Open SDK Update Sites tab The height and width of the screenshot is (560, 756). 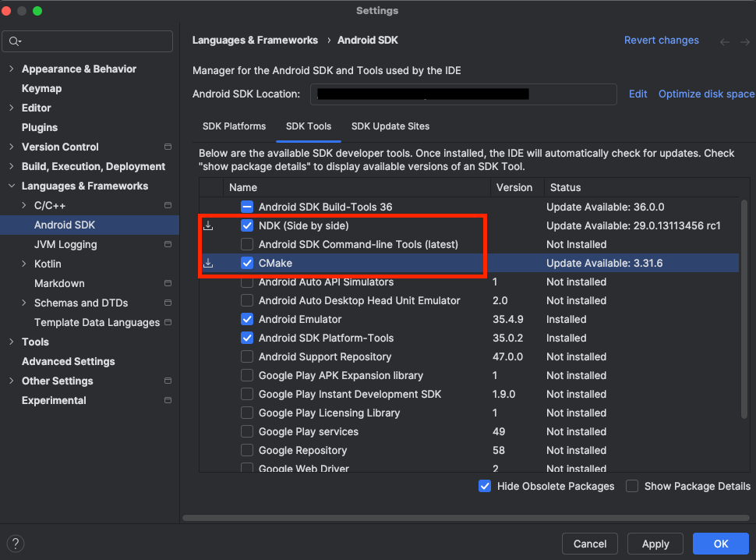point(390,126)
